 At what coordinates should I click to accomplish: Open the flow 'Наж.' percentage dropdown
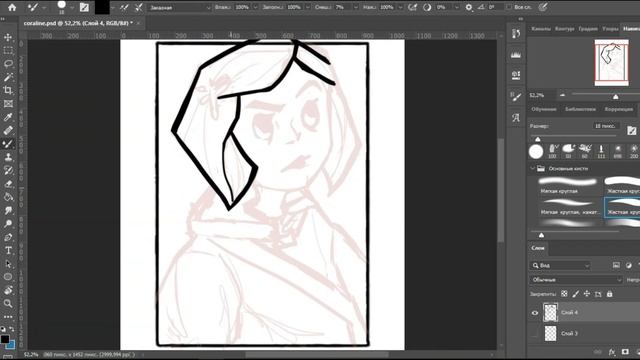[400, 7]
